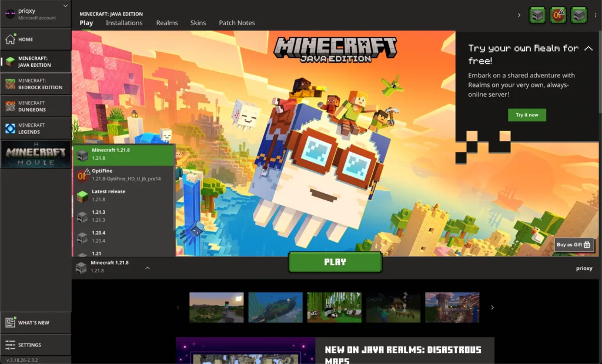Open launcher Settings
This screenshot has height=364, width=602.
[35, 345]
